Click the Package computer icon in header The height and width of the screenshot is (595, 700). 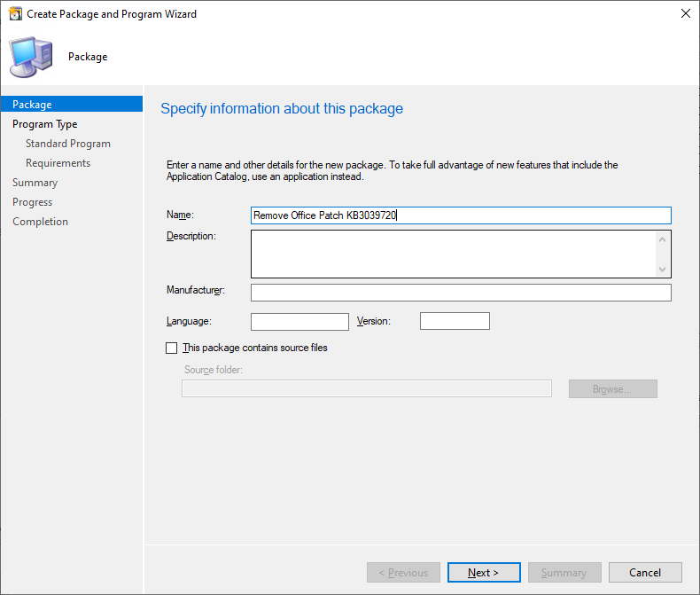click(x=31, y=57)
